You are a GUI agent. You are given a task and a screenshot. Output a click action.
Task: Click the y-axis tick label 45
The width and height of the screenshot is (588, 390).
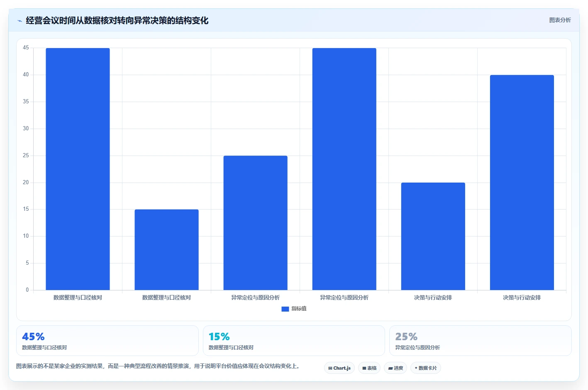point(26,48)
